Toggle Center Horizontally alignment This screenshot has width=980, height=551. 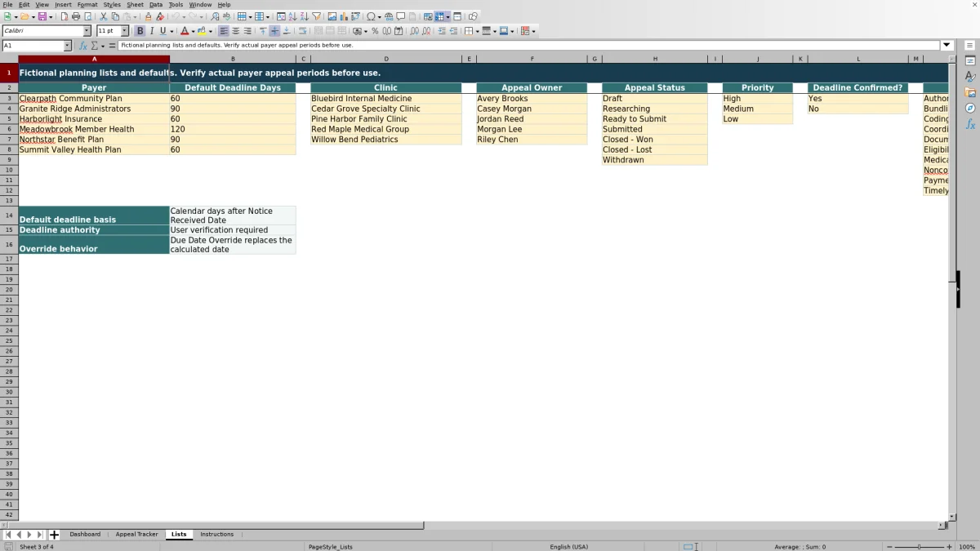pos(235,31)
